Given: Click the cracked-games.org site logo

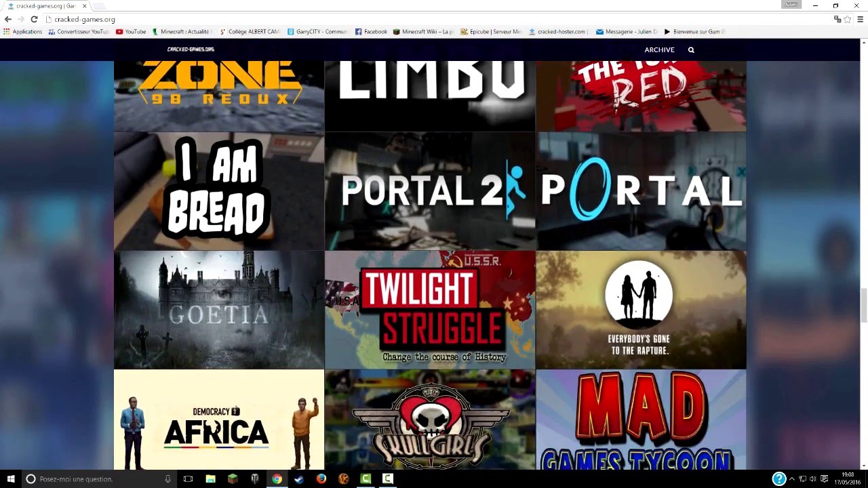Looking at the screenshot, I should pyautogui.click(x=191, y=49).
